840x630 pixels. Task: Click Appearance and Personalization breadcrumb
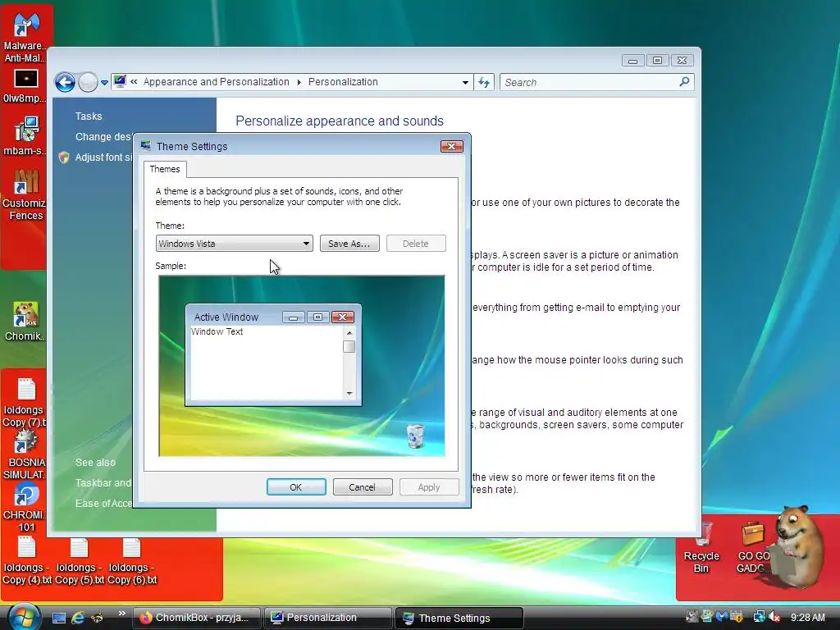[216, 82]
